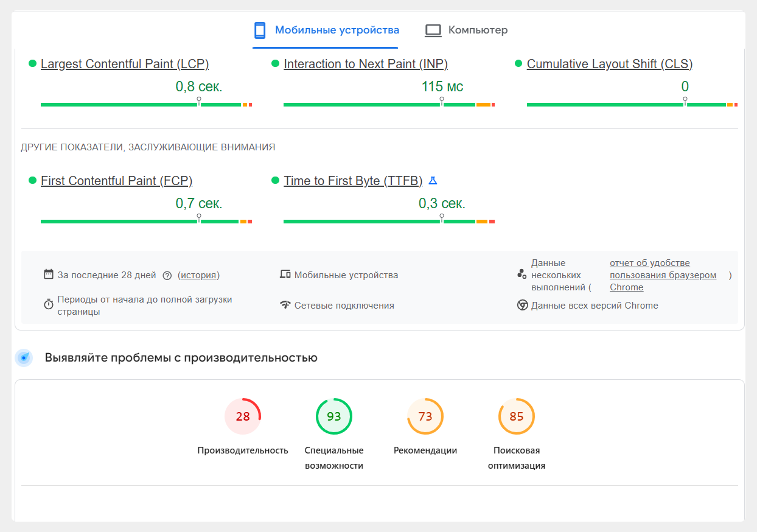Click the stopwatch icon next to load periods text
This screenshot has width=757, height=532.
[x=48, y=302]
